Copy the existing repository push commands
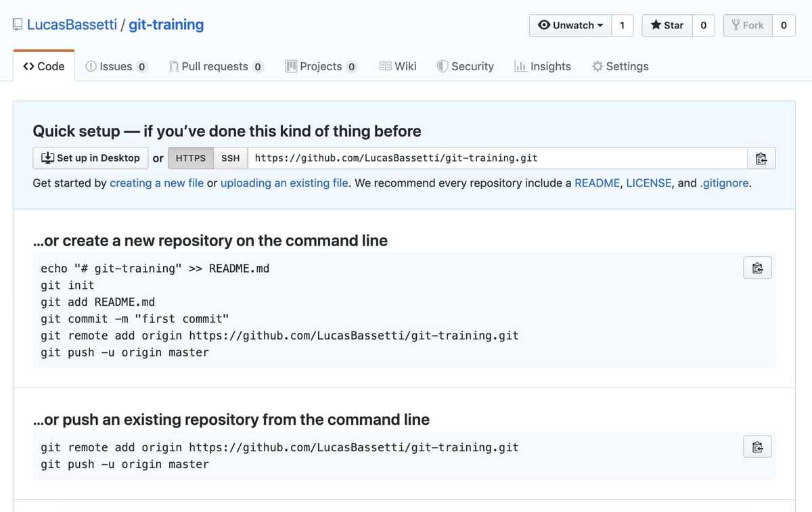The width and height of the screenshot is (812, 512). click(757, 446)
